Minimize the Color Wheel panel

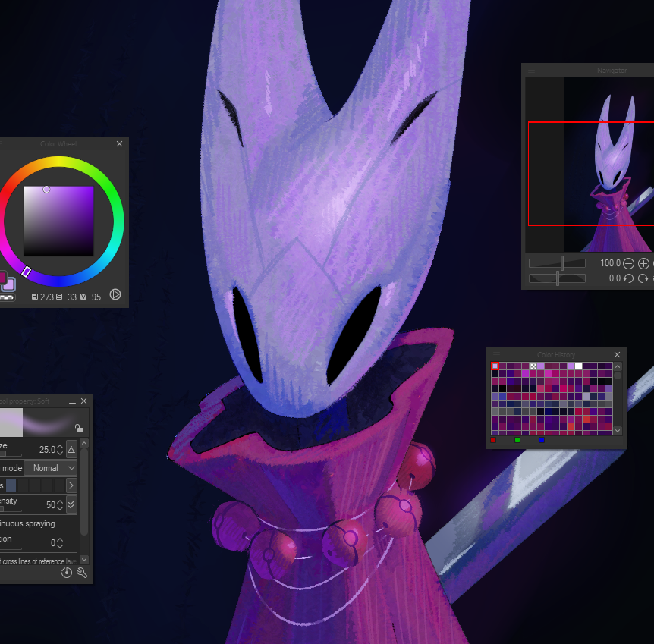pyautogui.click(x=108, y=144)
